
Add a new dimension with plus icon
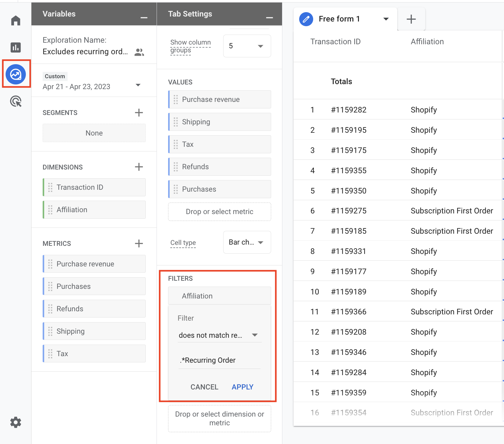139,167
